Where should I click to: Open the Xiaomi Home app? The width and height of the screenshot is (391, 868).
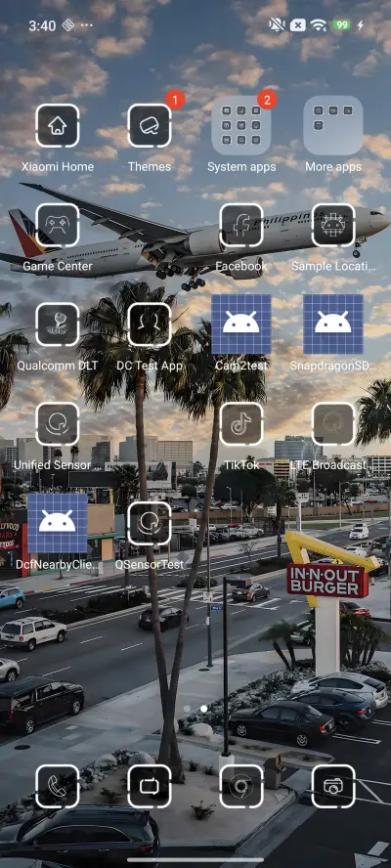click(58, 126)
